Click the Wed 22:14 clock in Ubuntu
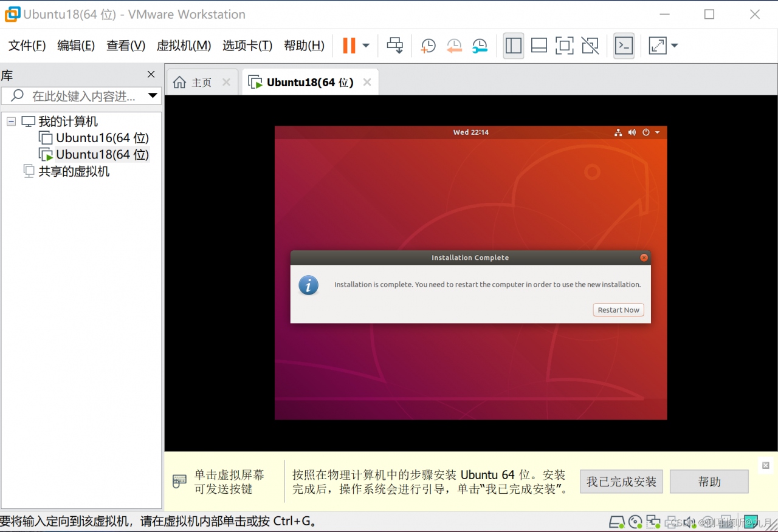Screen dimensions: 778x532 click(x=470, y=132)
